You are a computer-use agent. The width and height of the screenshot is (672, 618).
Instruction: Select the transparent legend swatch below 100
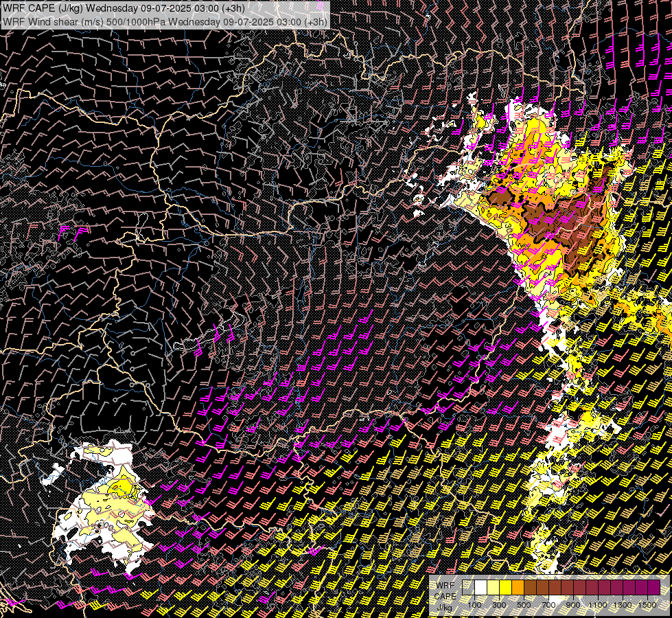pyautogui.click(x=468, y=587)
